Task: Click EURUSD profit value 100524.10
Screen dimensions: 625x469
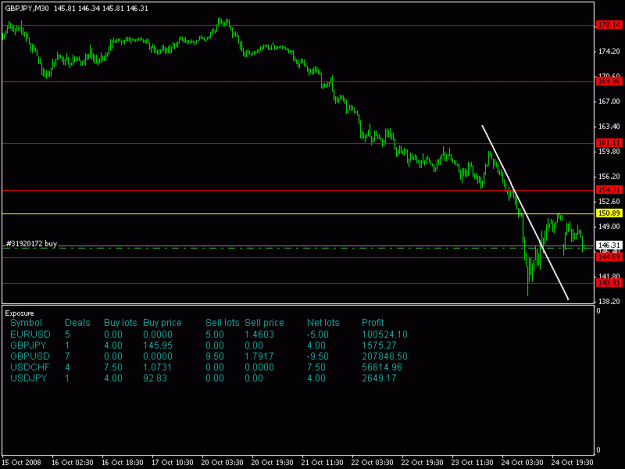Action: click(x=384, y=334)
